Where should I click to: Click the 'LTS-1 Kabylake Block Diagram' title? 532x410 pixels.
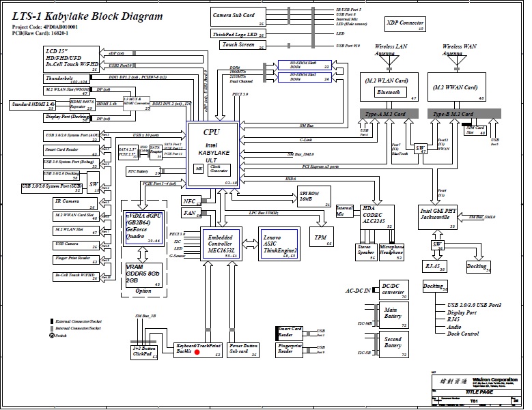(87, 16)
